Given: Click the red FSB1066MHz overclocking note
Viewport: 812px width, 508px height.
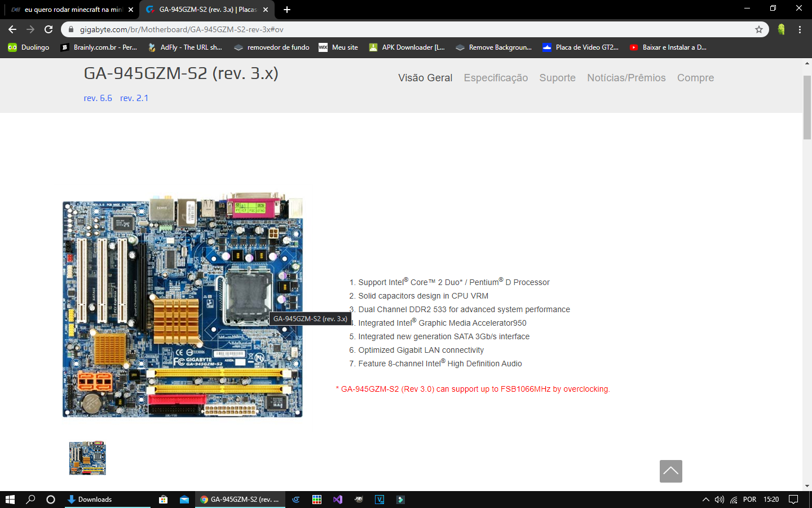Looking at the screenshot, I should coord(473,389).
